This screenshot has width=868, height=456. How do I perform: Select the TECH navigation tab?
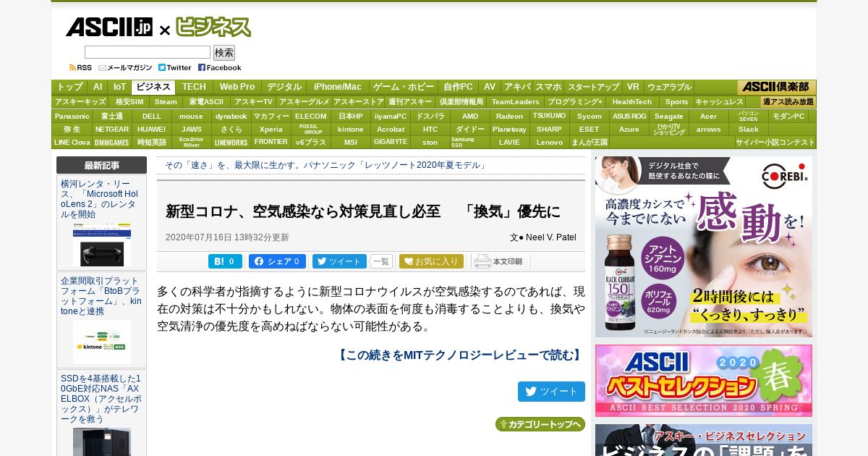194,87
